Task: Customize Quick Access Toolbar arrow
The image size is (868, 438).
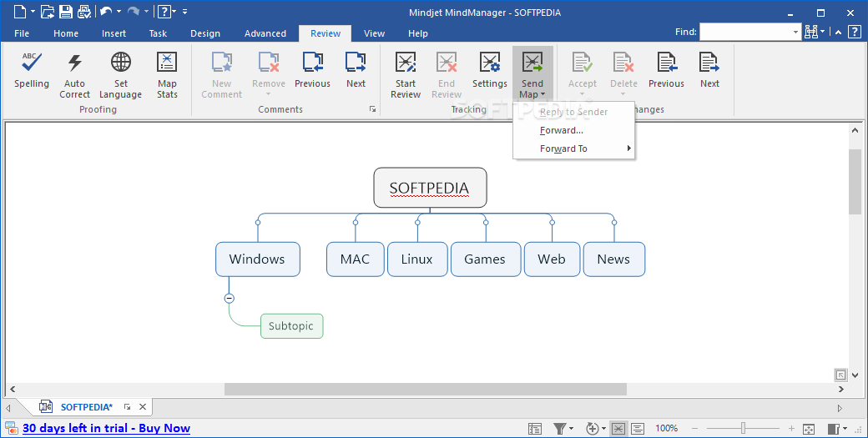Action: click(185, 12)
